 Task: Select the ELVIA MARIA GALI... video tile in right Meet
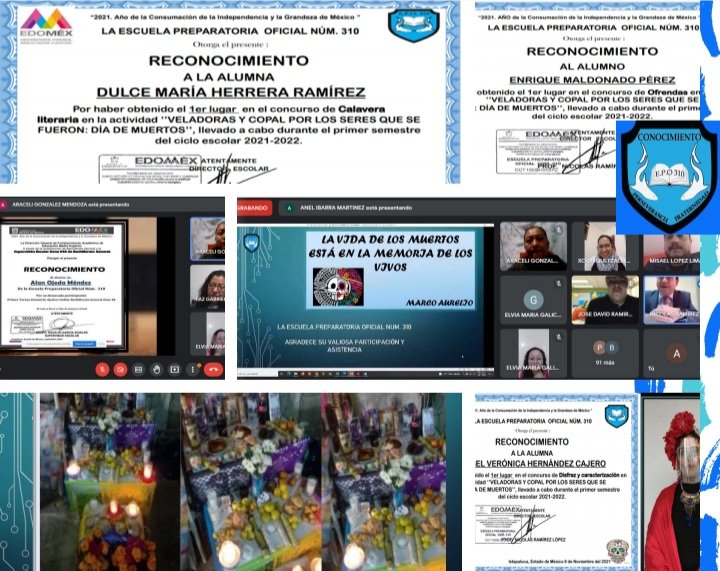tap(533, 353)
